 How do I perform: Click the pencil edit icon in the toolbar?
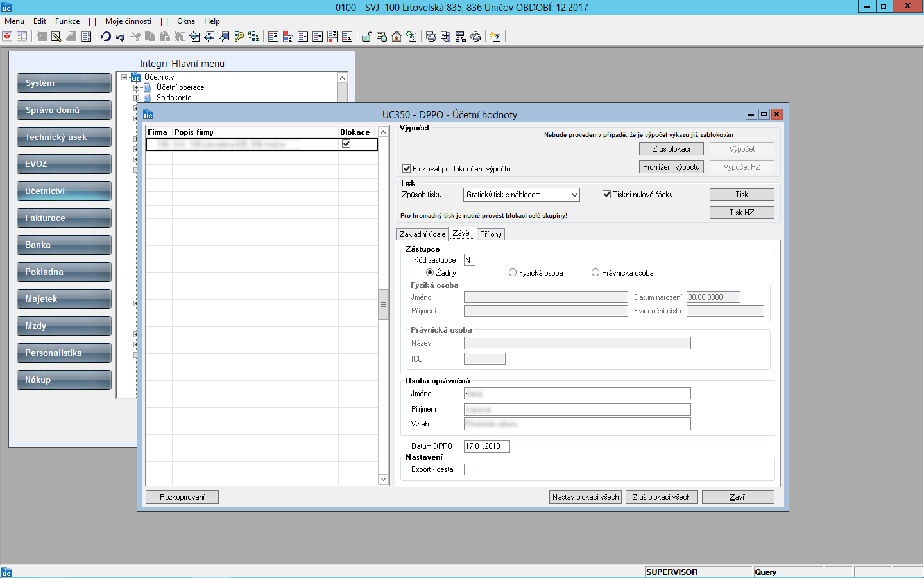[56, 37]
